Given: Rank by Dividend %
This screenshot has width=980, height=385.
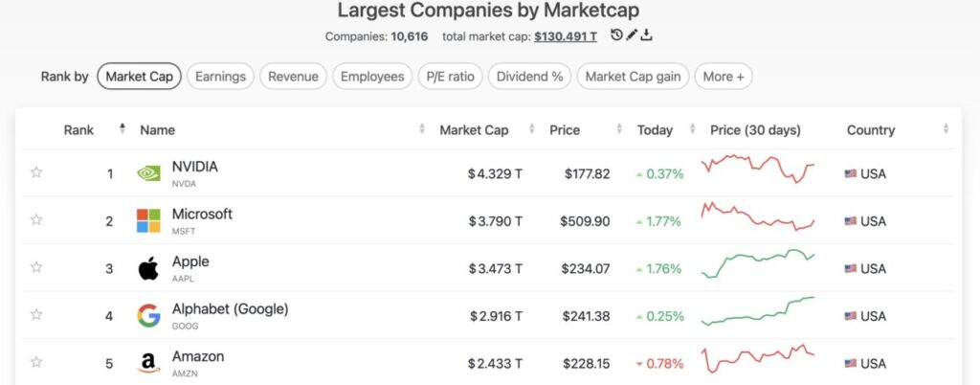Looking at the screenshot, I should pyautogui.click(x=530, y=77).
